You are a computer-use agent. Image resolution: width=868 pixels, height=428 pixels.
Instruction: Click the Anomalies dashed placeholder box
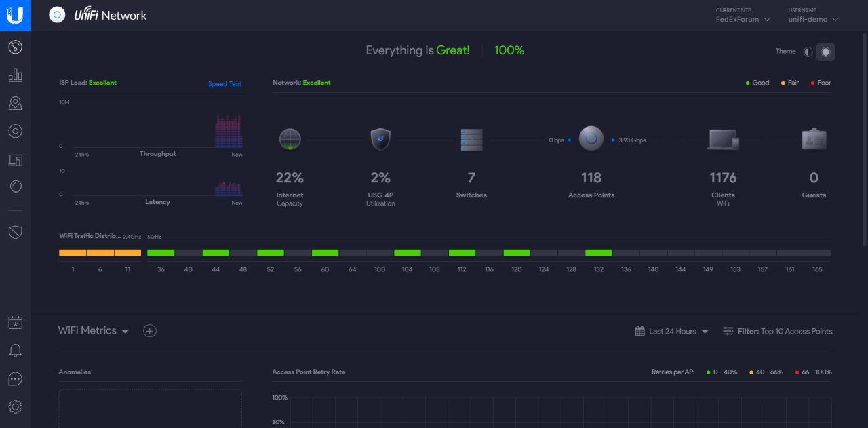coord(150,408)
